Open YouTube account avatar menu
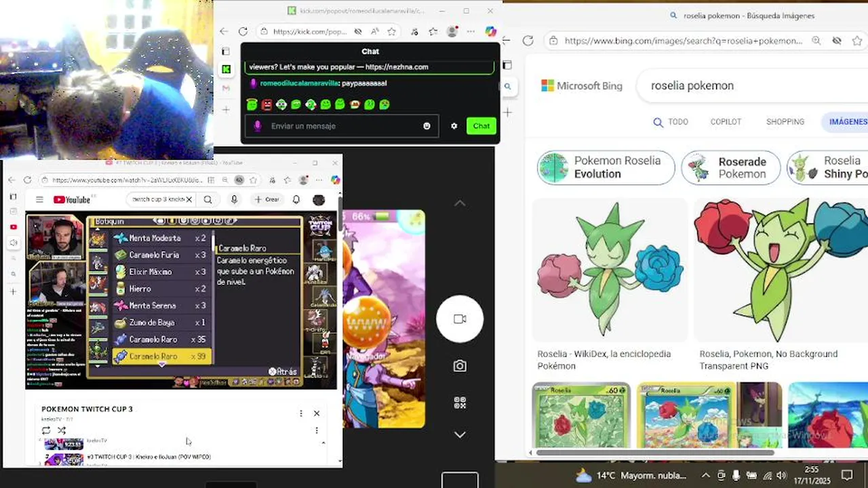The image size is (868, 488). click(x=318, y=199)
